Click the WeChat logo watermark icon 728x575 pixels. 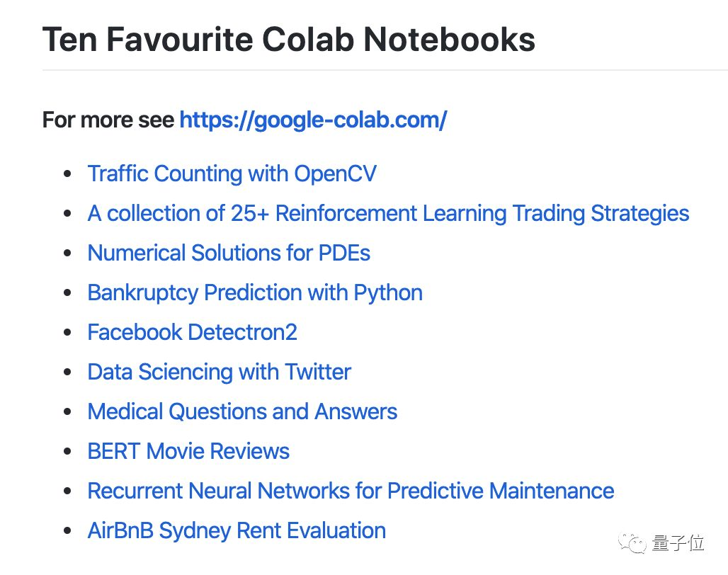point(632,542)
